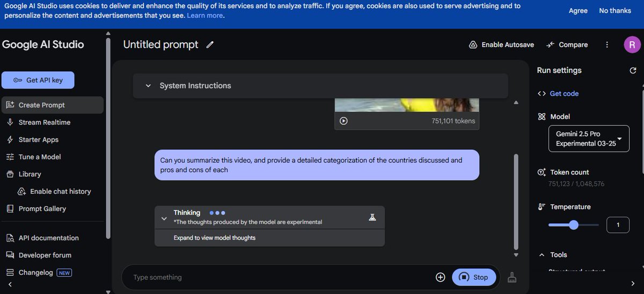Click No thanks on the cookie banner
Screen dimensions: 644x294
click(x=615, y=11)
